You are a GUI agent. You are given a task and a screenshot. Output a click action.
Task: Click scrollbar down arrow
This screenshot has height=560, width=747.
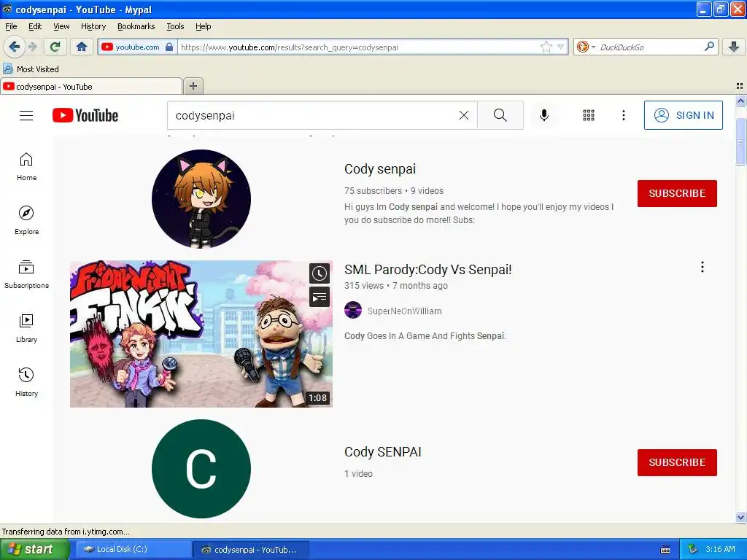tap(740, 517)
